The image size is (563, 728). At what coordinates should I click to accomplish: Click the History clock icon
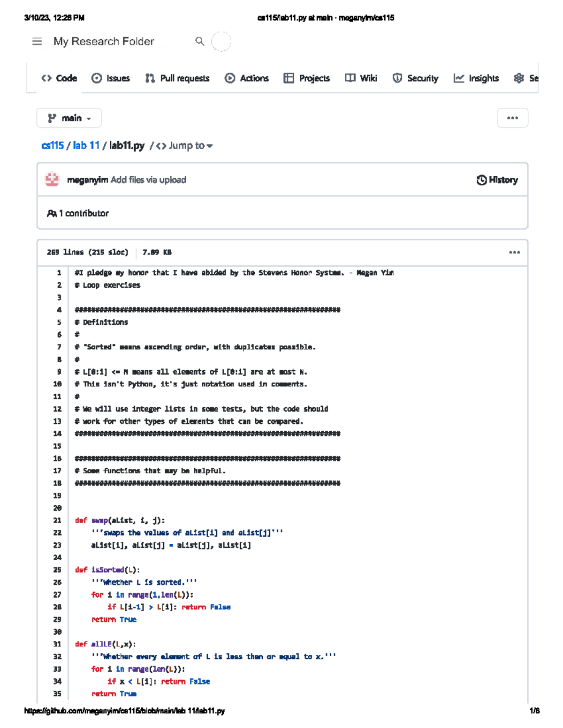[x=481, y=180]
